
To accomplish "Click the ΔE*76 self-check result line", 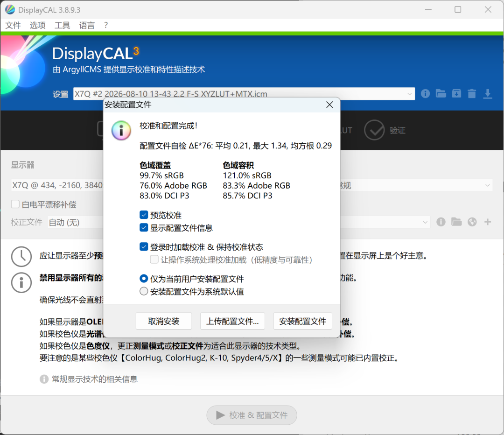I will [236, 146].
